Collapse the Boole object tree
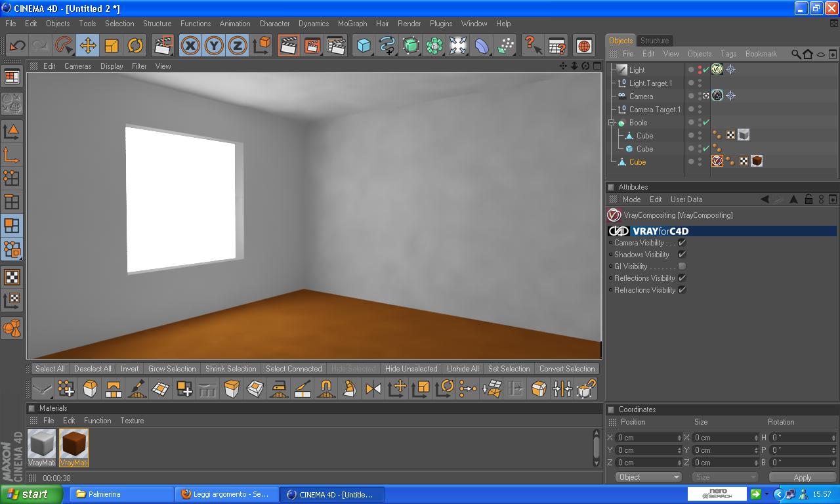 click(x=612, y=123)
